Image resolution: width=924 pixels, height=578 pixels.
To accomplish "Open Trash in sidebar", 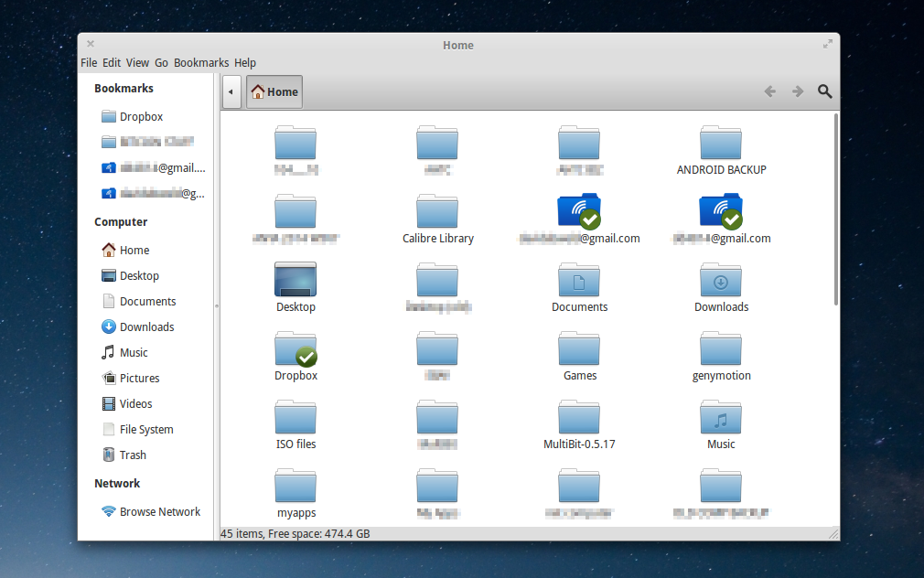I will [124, 455].
